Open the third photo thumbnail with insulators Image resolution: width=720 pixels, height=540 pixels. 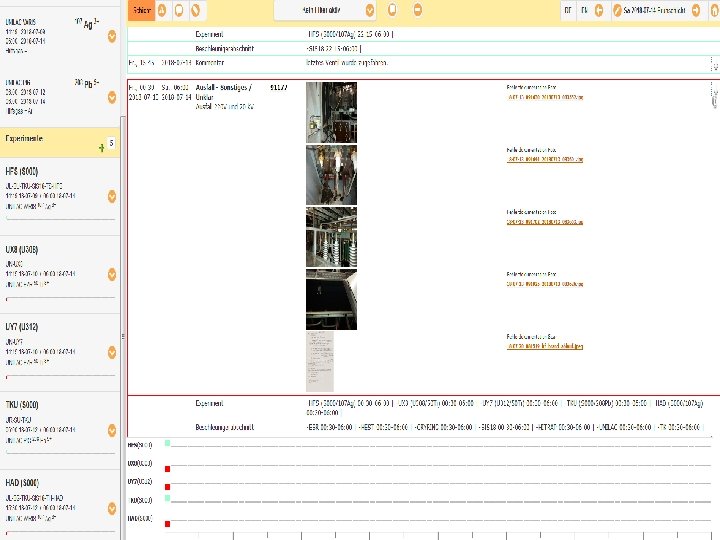tap(331, 237)
